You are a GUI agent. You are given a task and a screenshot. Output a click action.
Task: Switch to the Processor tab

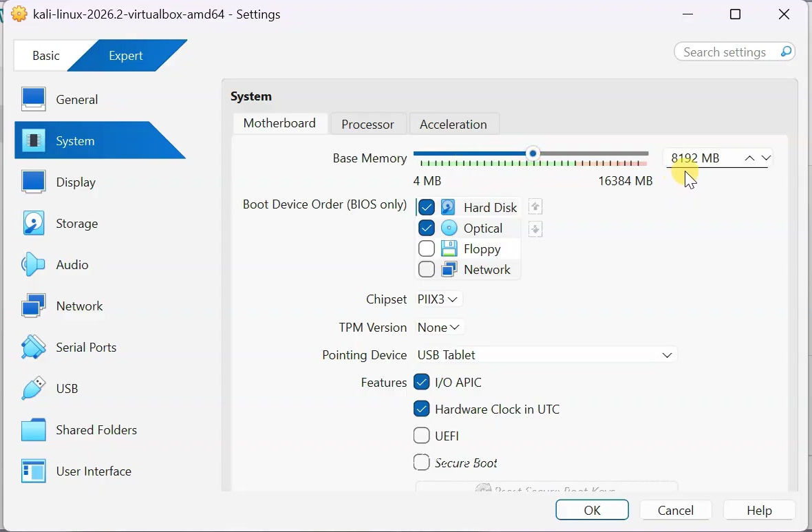coord(367,125)
